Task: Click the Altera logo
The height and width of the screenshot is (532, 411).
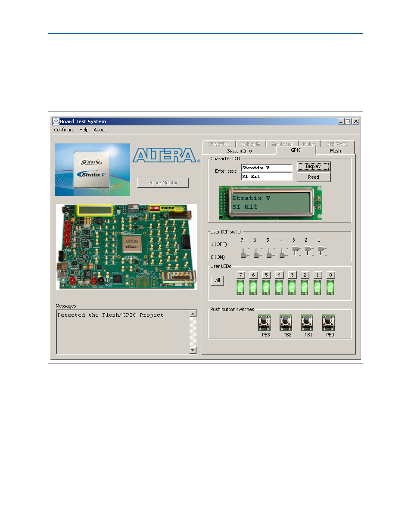Action: click(166, 155)
